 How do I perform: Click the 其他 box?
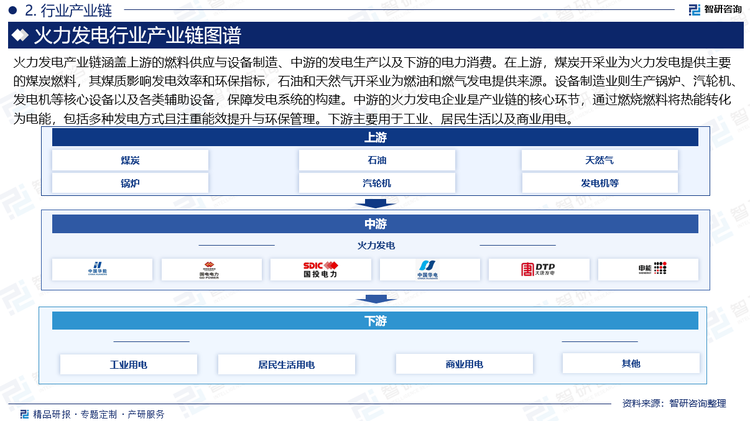(631, 364)
